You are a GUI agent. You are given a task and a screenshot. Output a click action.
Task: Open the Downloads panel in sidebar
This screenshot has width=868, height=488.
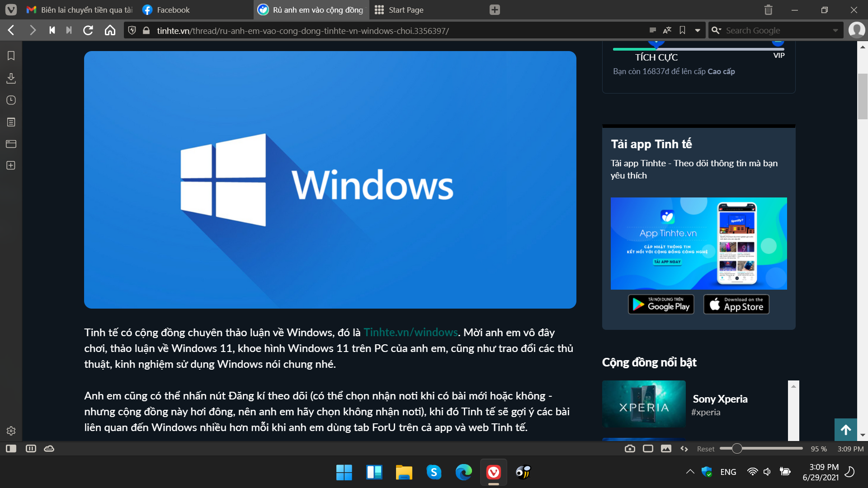11,78
